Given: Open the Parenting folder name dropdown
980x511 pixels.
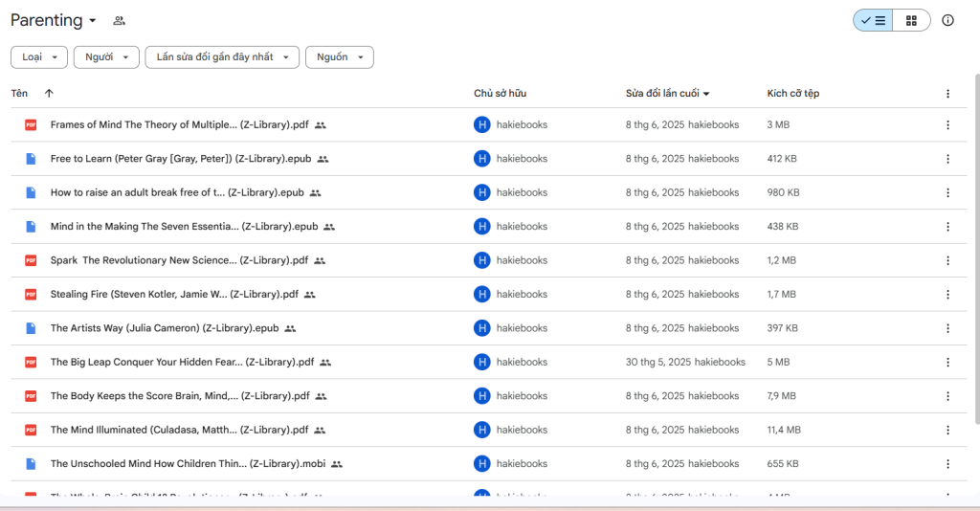Looking at the screenshot, I should tap(54, 20).
